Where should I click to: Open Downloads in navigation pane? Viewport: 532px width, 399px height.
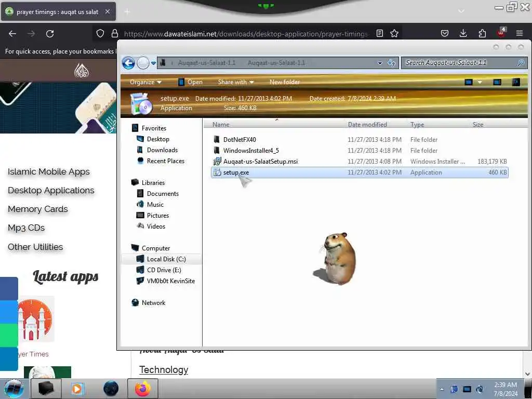click(x=162, y=150)
